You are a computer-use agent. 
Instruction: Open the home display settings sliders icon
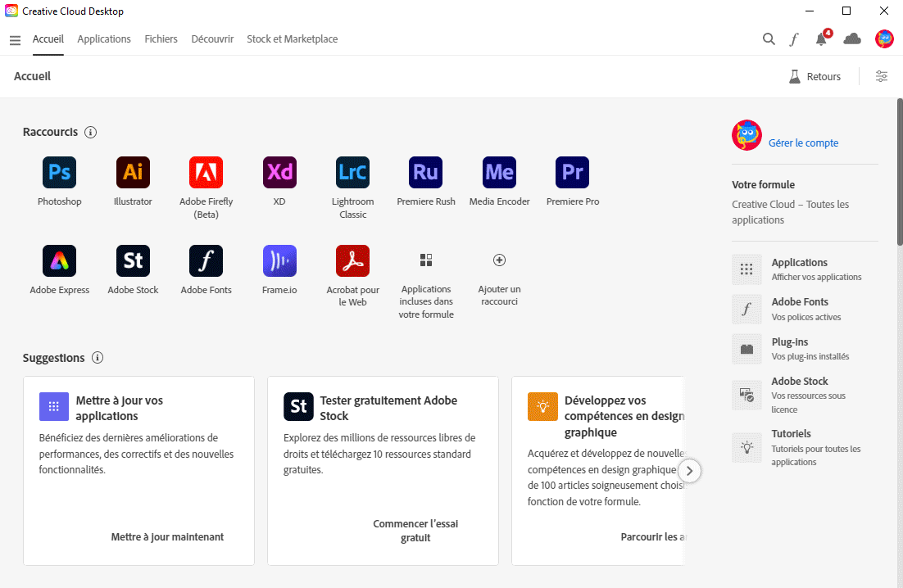pos(882,76)
